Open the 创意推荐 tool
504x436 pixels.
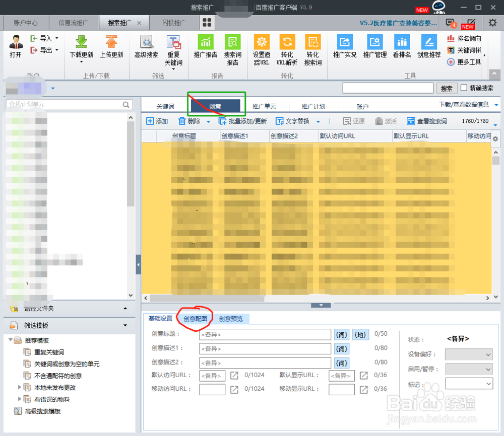(429, 42)
